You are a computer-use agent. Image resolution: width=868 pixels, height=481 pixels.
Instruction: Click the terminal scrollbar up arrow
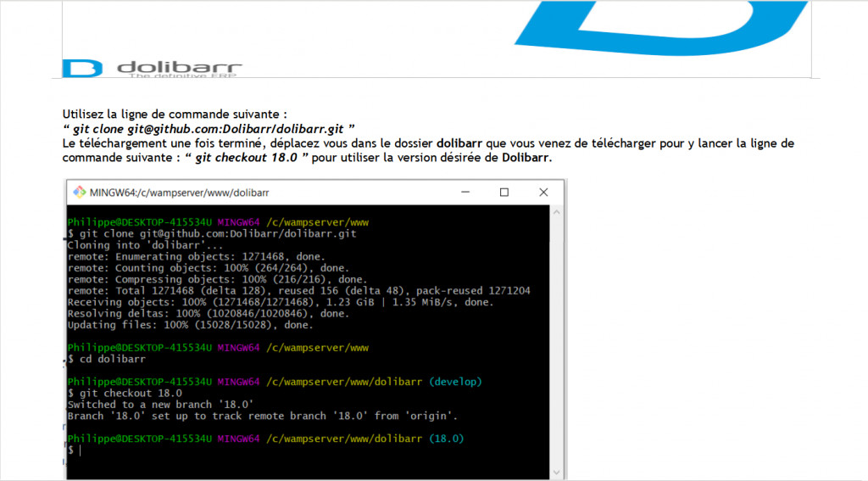tap(556, 212)
